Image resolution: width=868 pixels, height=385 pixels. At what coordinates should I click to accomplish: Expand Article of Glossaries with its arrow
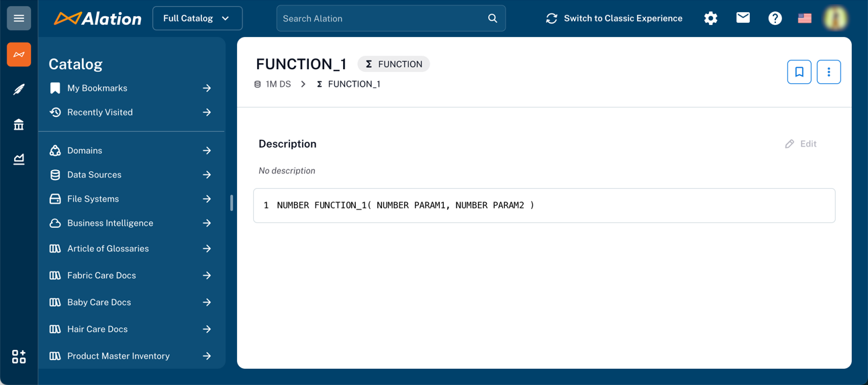207,249
